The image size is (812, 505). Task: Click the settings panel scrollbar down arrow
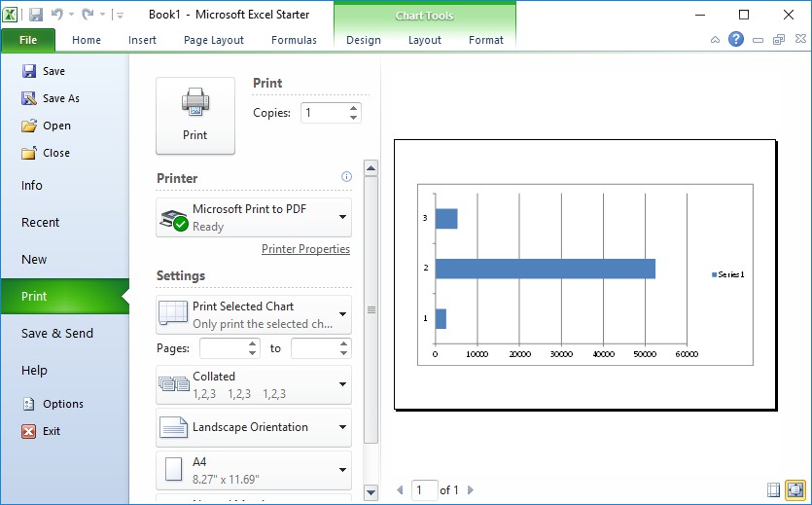point(371,492)
